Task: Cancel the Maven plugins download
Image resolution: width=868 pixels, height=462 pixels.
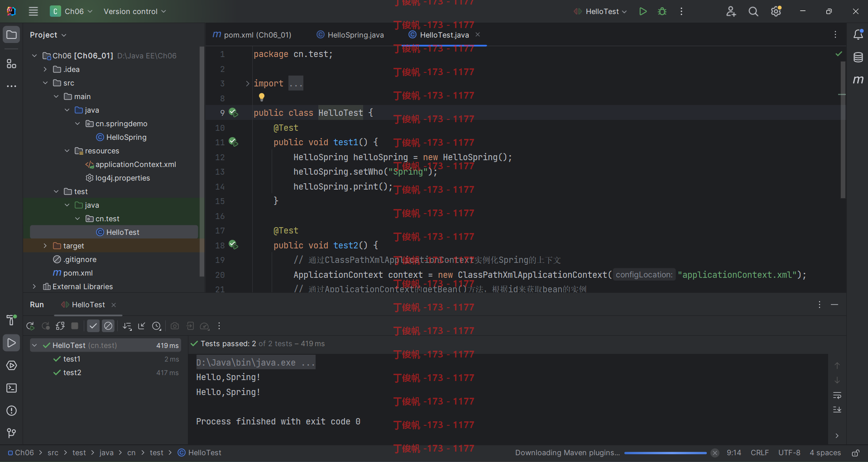Action: coord(715,453)
